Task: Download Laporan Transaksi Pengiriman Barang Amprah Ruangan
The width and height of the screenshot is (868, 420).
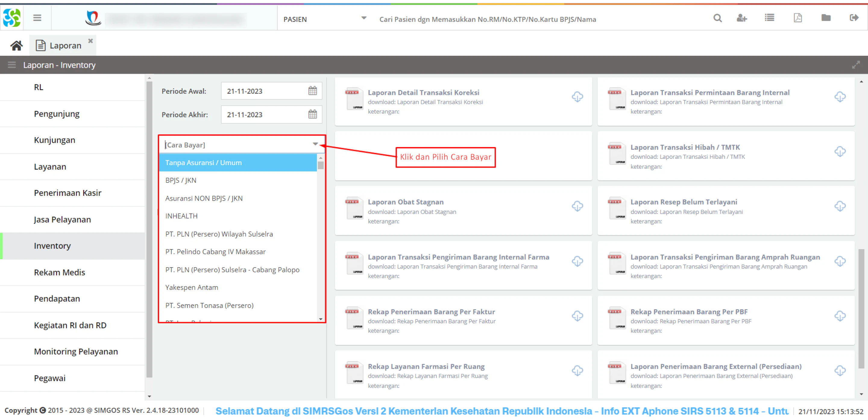Action: (840, 261)
